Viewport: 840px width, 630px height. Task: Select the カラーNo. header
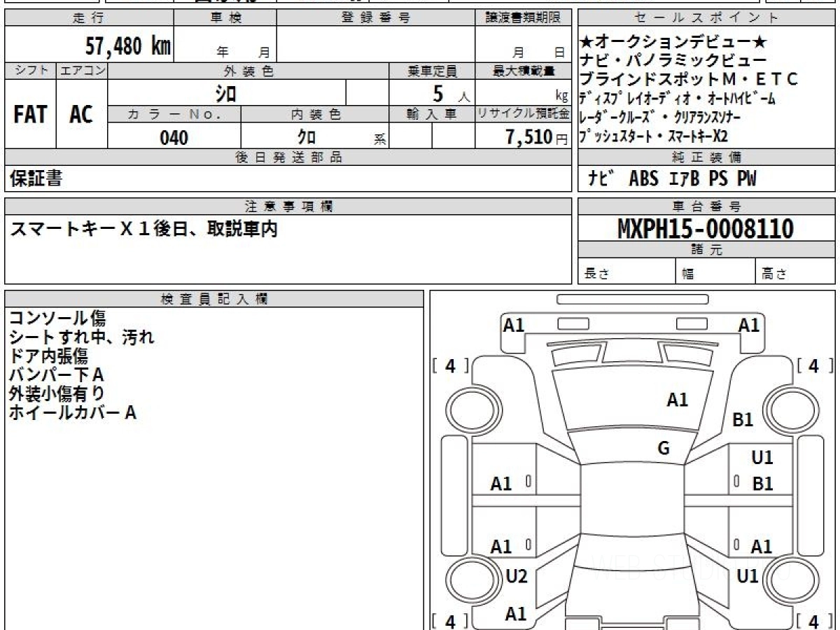(x=174, y=114)
